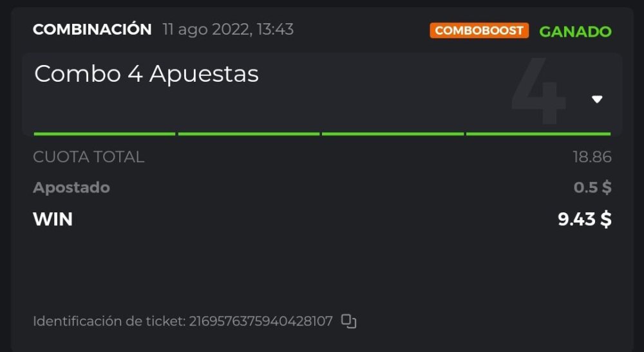644x352 pixels.
Task: Click the total odds value 18.86
Action: 592,156
